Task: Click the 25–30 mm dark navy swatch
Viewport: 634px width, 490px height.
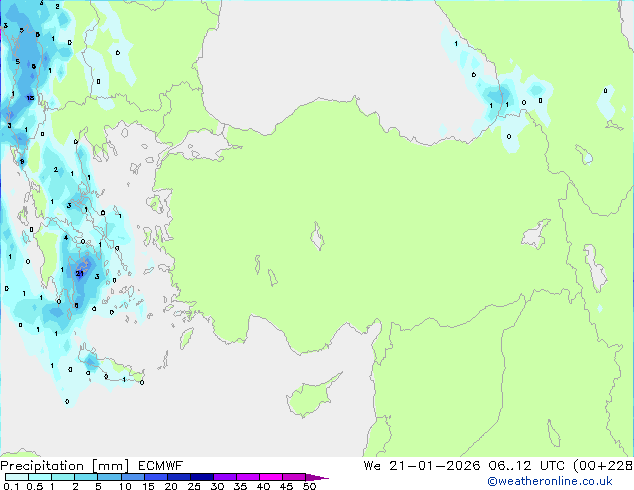Action: [202, 477]
